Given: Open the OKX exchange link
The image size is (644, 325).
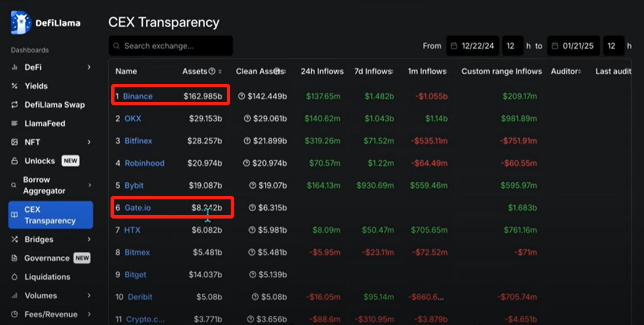Looking at the screenshot, I should 133,118.
